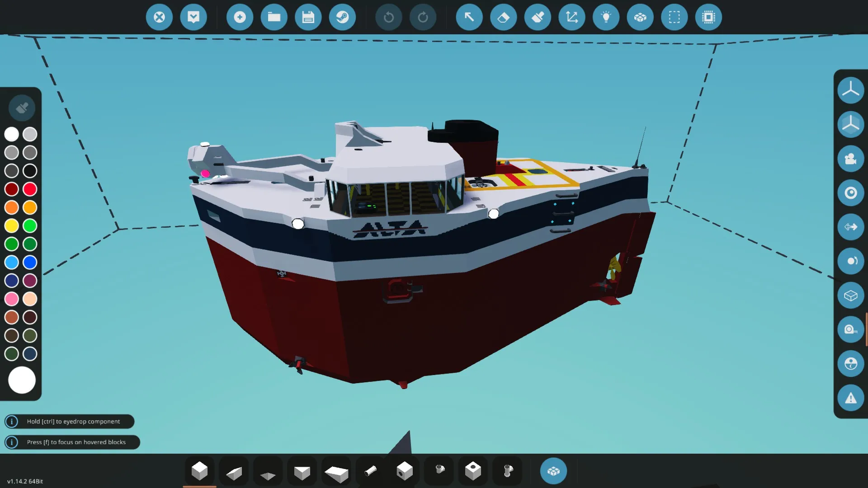This screenshot has width=868, height=488.
Task: Click the dashed selection rectangle tool
Action: coord(674,17)
